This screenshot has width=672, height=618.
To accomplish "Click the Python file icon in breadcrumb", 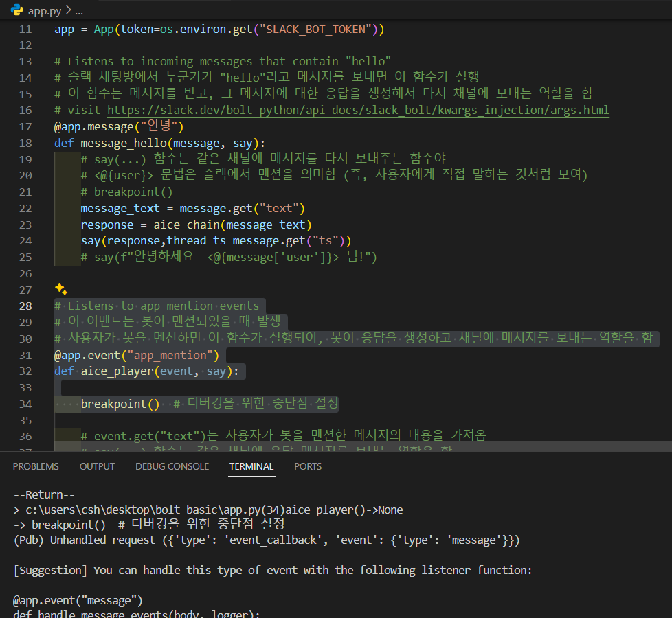I will pos(16,10).
